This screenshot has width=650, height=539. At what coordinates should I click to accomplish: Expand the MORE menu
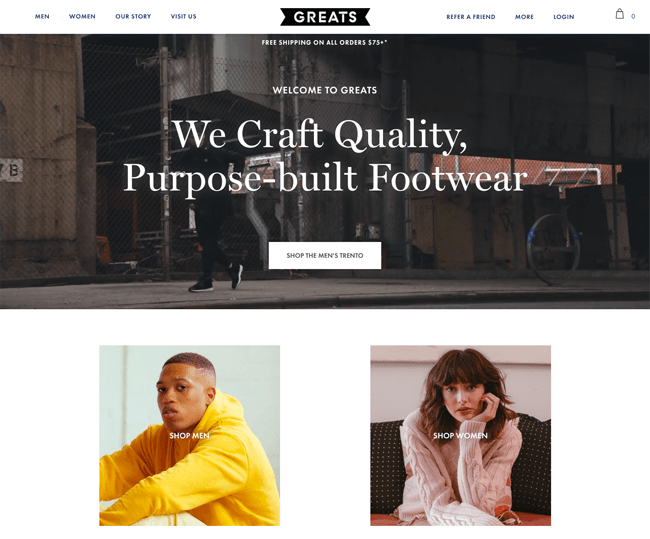(x=524, y=17)
